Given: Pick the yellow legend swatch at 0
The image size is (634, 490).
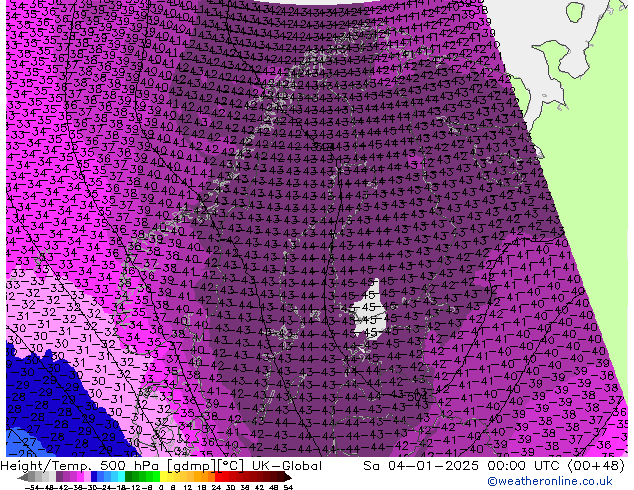Looking at the screenshot, I should tap(163, 477).
